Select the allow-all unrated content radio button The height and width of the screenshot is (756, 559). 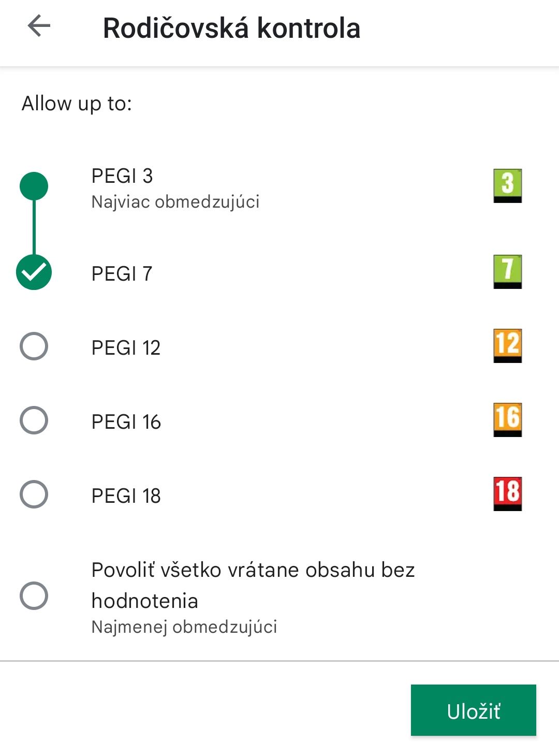point(34,595)
